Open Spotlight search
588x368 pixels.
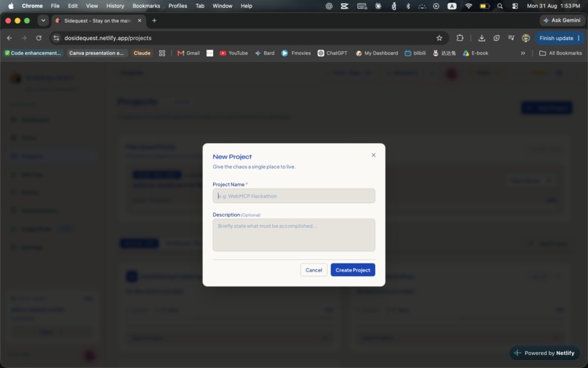[x=500, y=6]
